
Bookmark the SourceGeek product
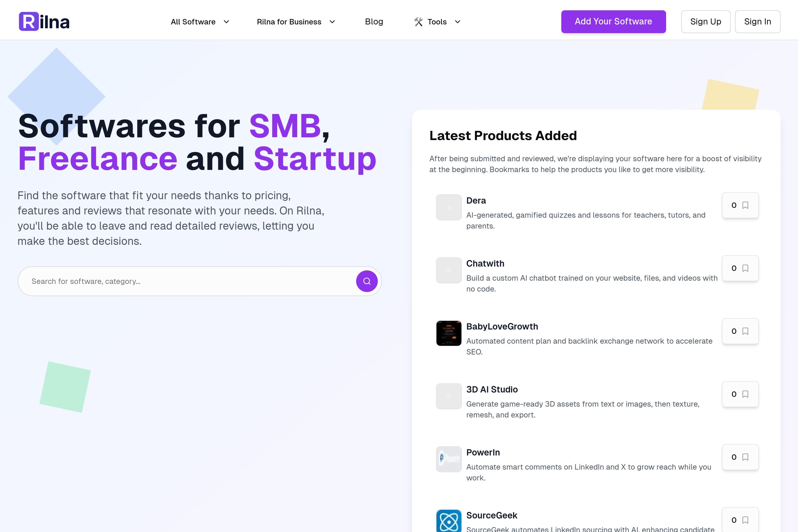point(745,520)
